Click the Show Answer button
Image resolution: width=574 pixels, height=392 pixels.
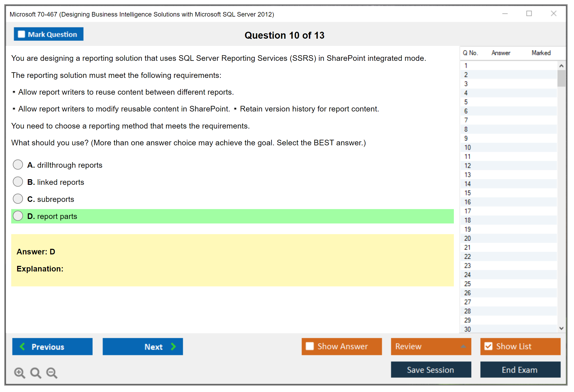click(x=342, y=346)
